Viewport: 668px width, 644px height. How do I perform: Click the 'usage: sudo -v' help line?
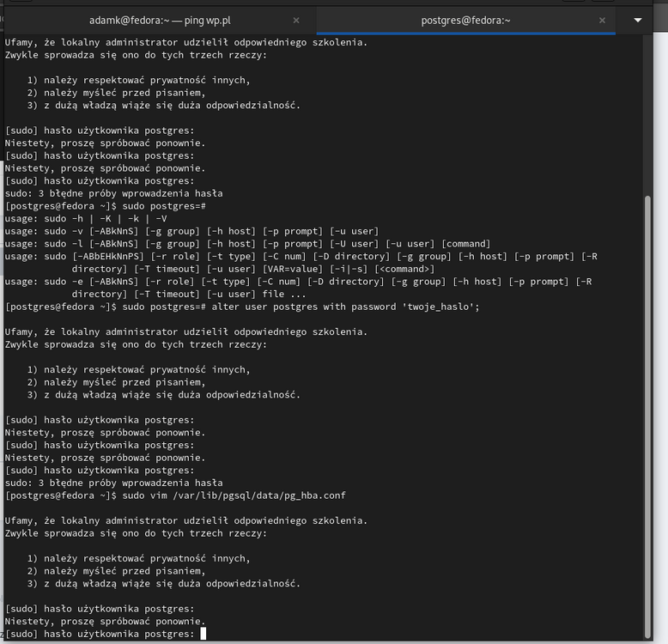[x=191, y=231]
